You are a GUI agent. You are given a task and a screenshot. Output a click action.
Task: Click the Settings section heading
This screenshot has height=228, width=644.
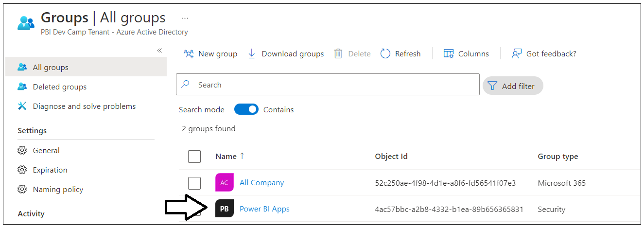pos(32,131)
